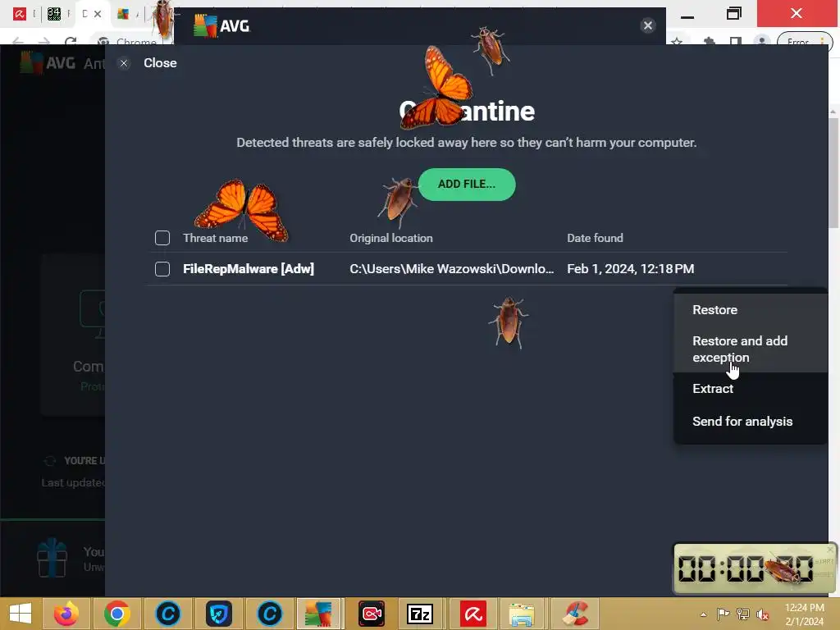Check the FileRepMalware [Adw] row checkbox

[162, 268]
